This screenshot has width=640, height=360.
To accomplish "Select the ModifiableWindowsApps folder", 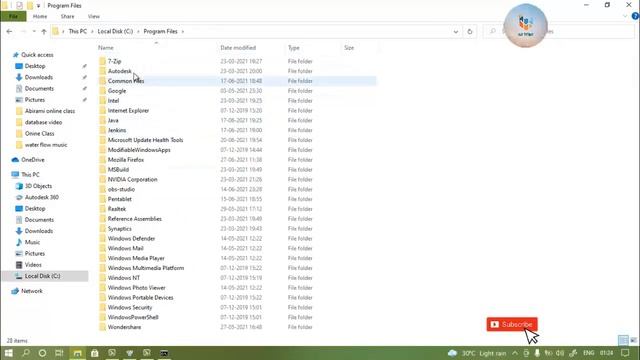I will pyautogui.click(x=139, y=150).
